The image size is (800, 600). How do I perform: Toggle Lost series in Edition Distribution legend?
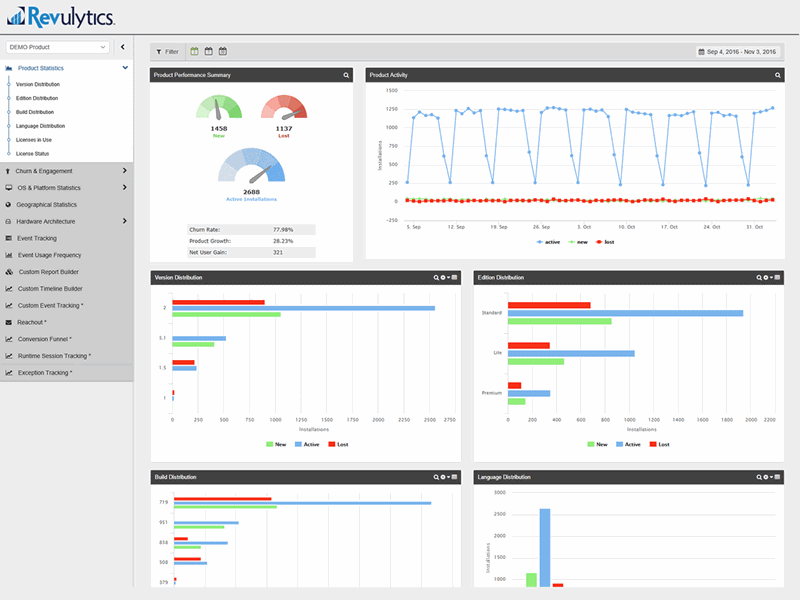(659, 444)
